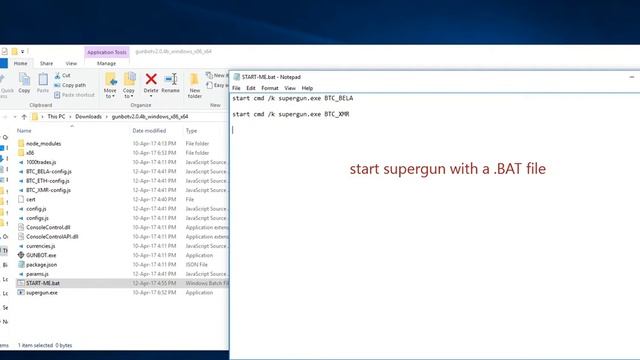Select the configs.js file
Image resolution: width=640 pixels, height=360 pixels.
click(37, 218)
